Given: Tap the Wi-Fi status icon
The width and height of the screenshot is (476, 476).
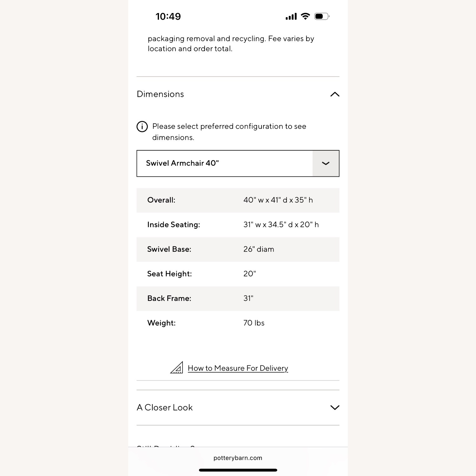Looking at the screenshot, I should pyautogui.click(x=305, y=16).
